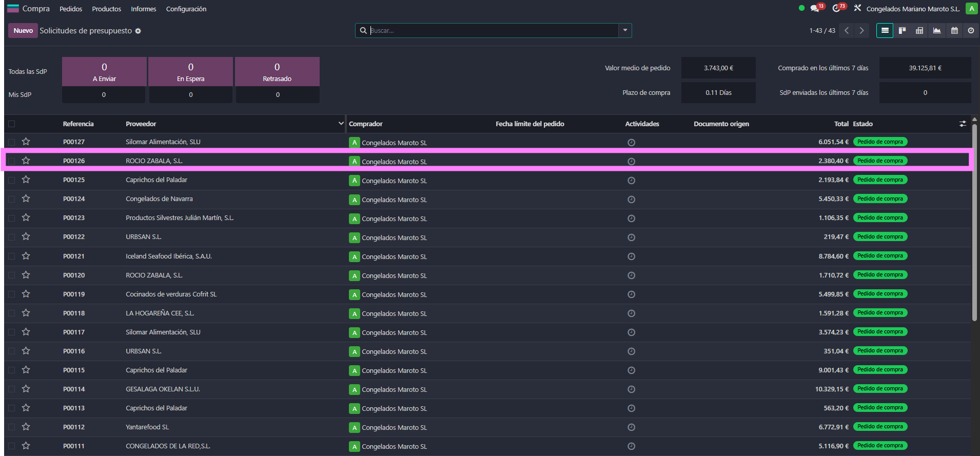Filter by the Retrasado card
The width and height of the screenshot is (980, 456).
click(277, 71)
